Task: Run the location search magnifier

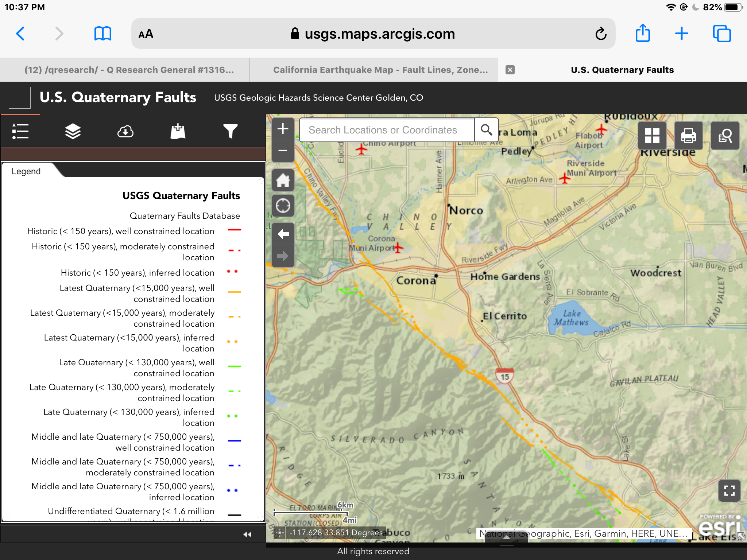Action: (x=486, y=130)
